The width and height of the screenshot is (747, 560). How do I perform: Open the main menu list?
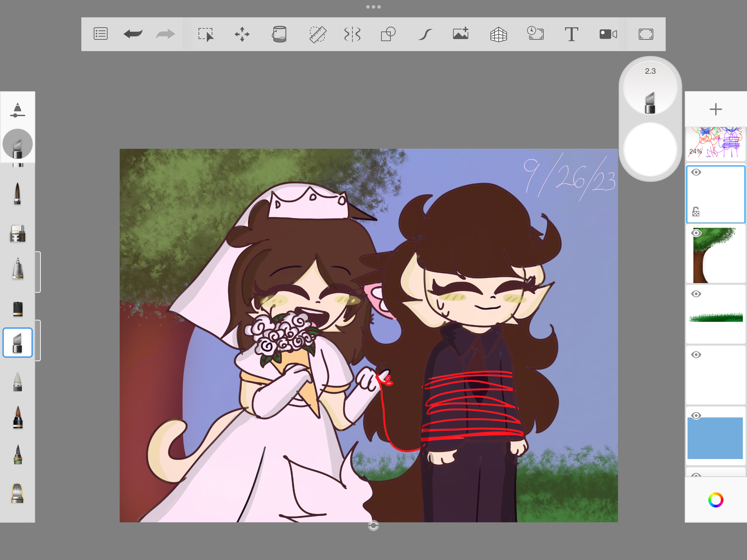click(x=100, y=34)
